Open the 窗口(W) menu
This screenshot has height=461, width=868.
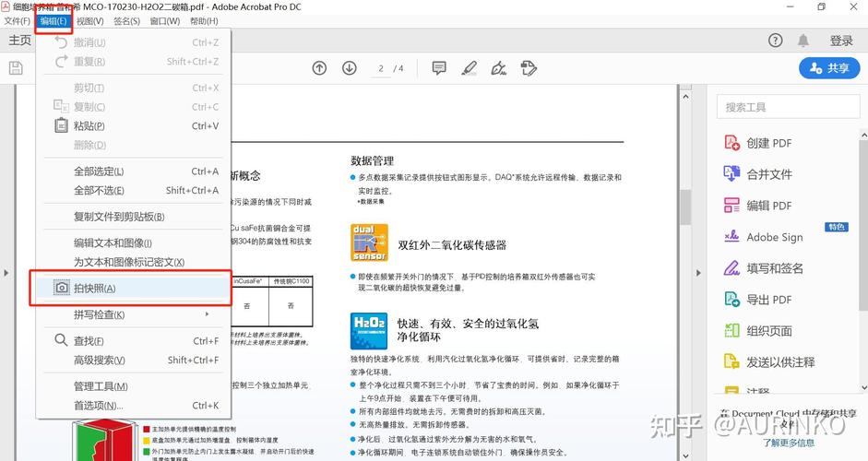tap(164, 21)
